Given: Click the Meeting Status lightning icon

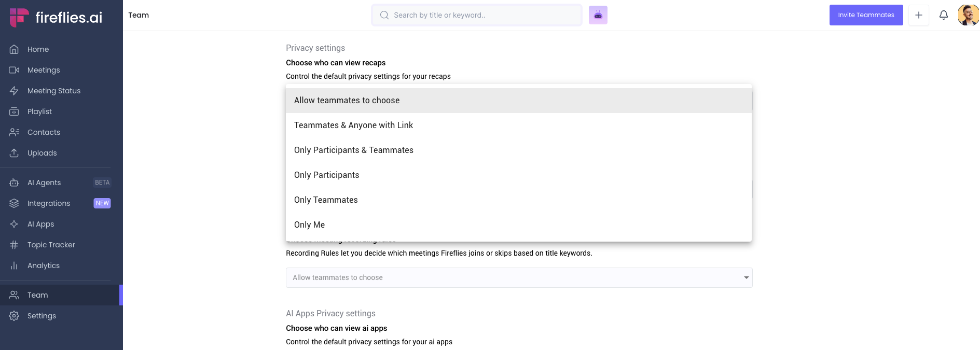Looking at the screenshot, I should pyautogui.click(x=14, y=91).
